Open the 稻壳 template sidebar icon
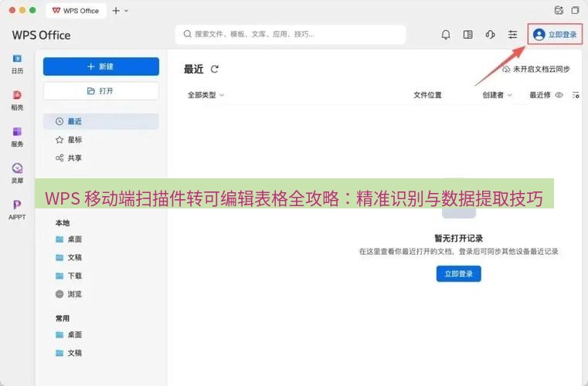Screen dimensions: 588x386 point(17,95)
